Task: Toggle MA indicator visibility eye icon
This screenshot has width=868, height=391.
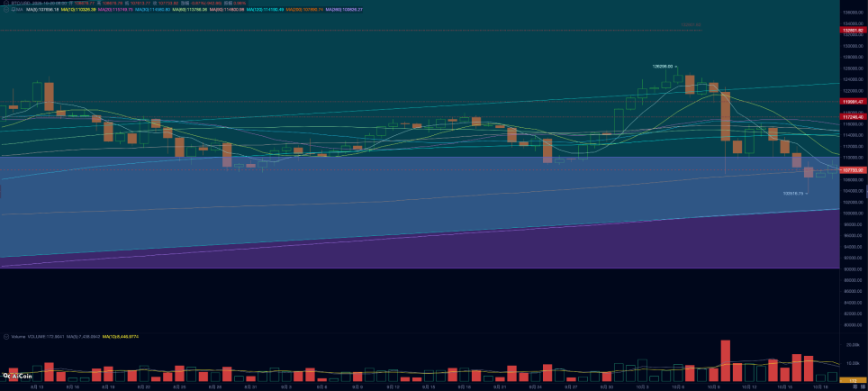Action: [13, 10]
